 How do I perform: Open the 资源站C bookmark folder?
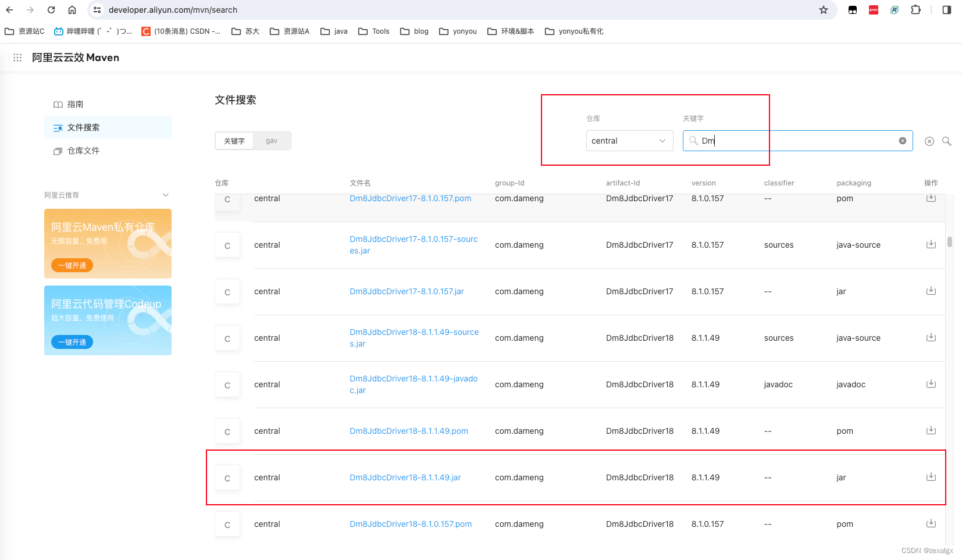point(24,31)
